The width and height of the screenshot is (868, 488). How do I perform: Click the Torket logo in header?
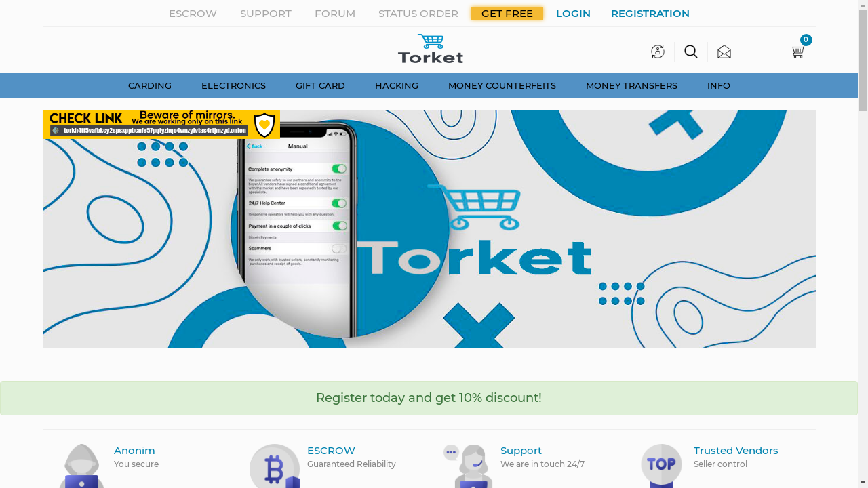pyautogui.click(x=431, y=49)
